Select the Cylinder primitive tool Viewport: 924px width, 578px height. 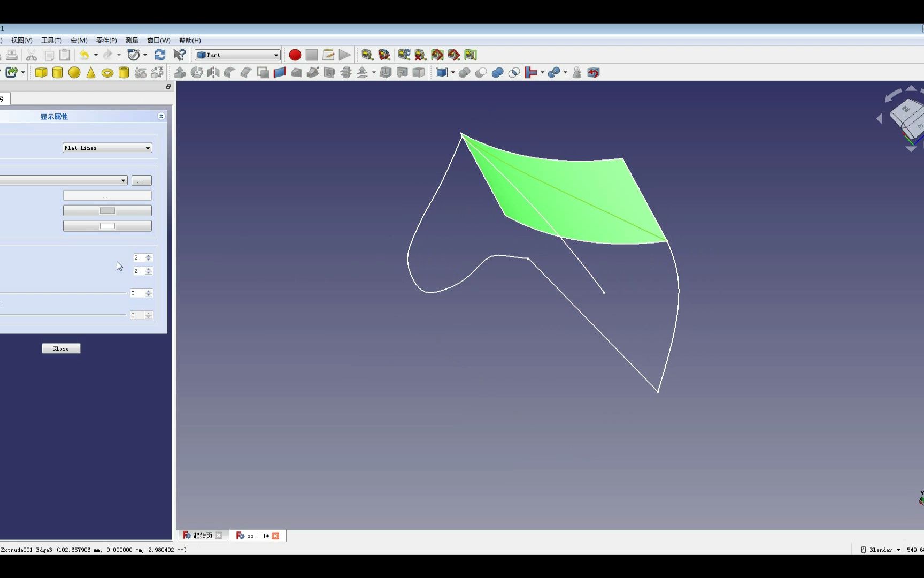57,72
